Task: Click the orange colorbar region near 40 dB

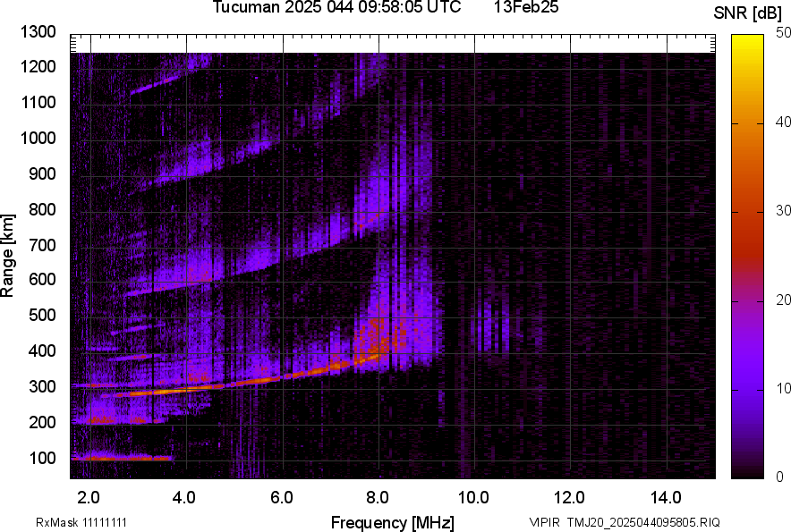Action: pos(748,123)
